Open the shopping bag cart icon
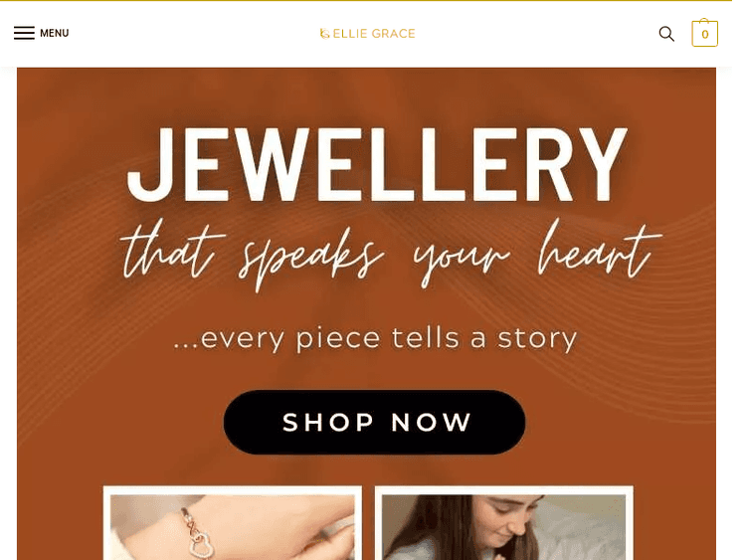The width and height of the screenshot is (746, 560). (704, 33)
